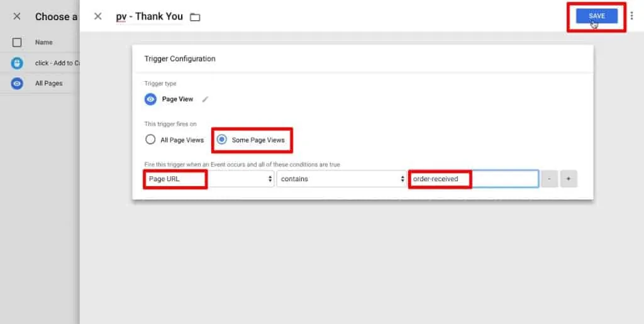Click the Trigger Configuration heading
This screenshot has width=644, height=324.
180,59
